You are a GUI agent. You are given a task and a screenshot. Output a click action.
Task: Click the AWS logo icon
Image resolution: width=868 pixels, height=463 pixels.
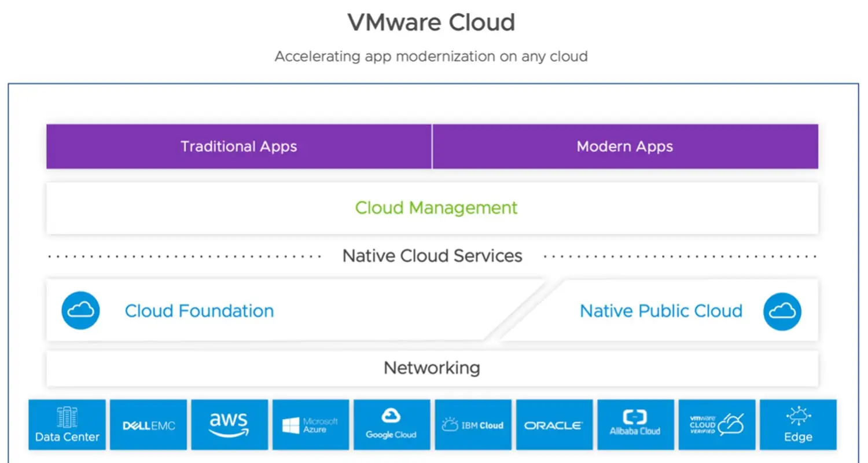click(229, 424)
